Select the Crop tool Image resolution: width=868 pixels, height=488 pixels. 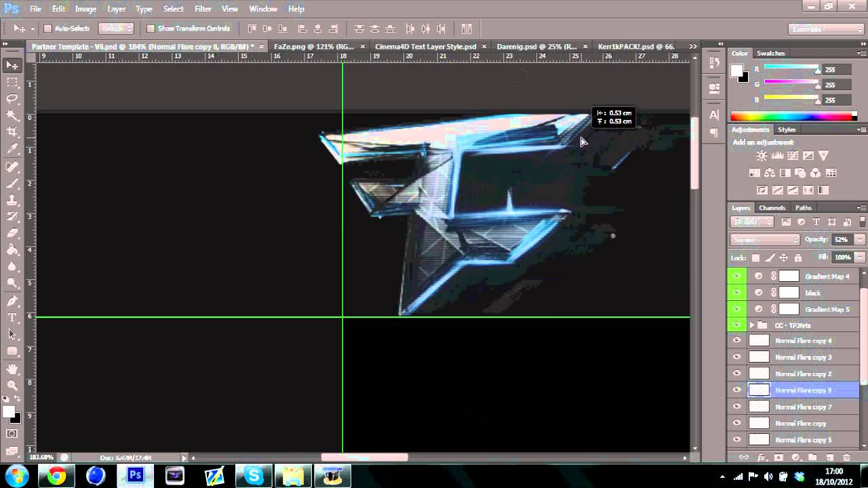[x=12, y=132]
